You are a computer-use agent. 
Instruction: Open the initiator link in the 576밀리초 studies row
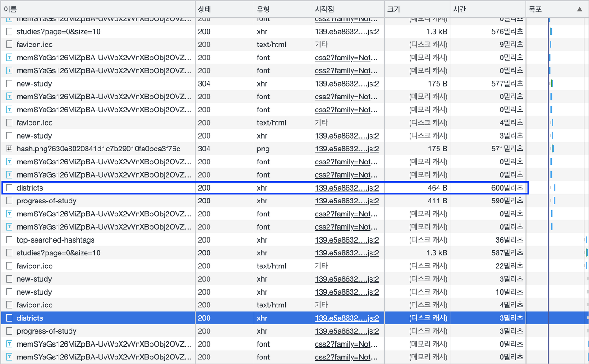(x=347, y=32)
